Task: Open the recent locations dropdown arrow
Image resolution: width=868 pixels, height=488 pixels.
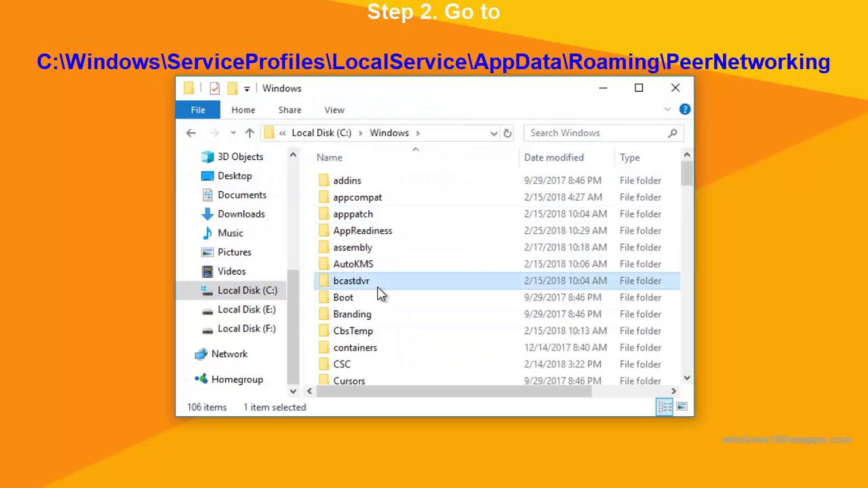Action: click(233, 133)
